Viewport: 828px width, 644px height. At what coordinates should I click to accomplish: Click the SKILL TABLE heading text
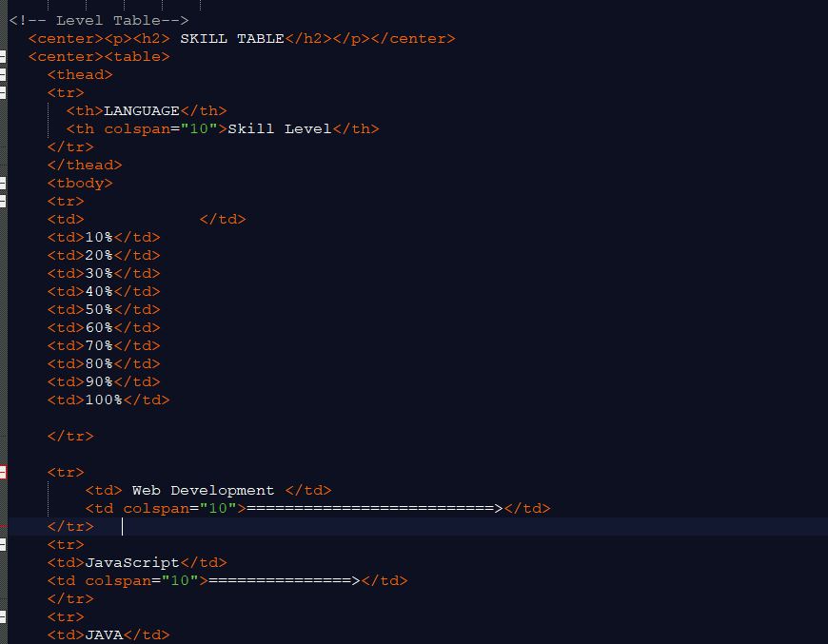coord(231,39)
